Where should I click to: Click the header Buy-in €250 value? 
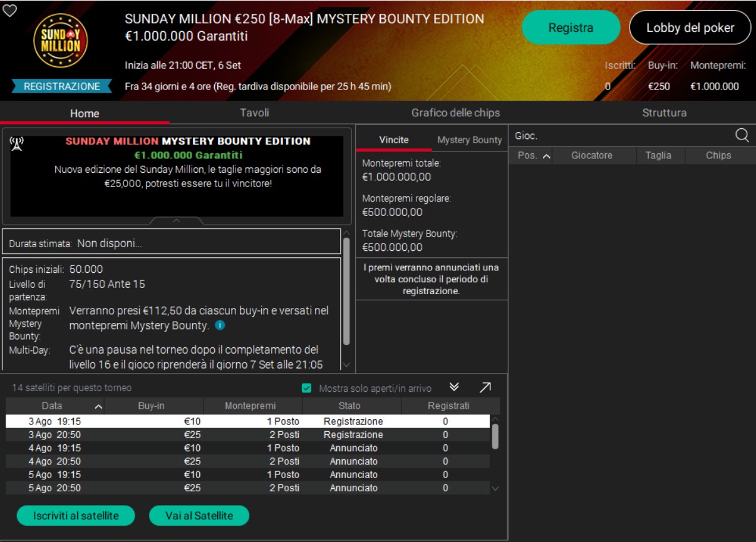[x=658, y=86]
